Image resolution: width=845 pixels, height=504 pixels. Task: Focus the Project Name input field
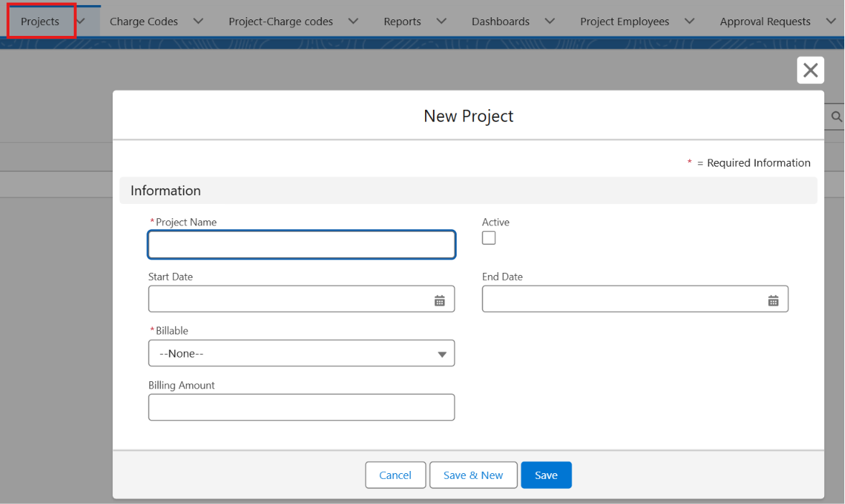click(x=302, y=245)
